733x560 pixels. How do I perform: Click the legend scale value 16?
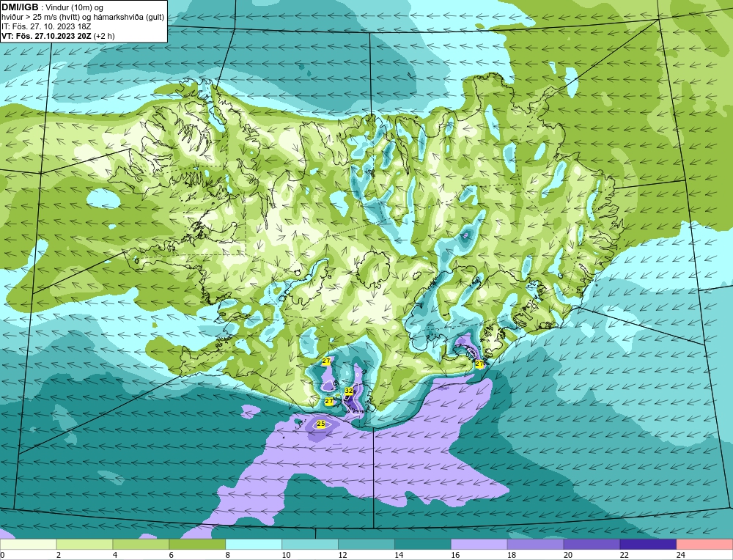tap(455, 555)
